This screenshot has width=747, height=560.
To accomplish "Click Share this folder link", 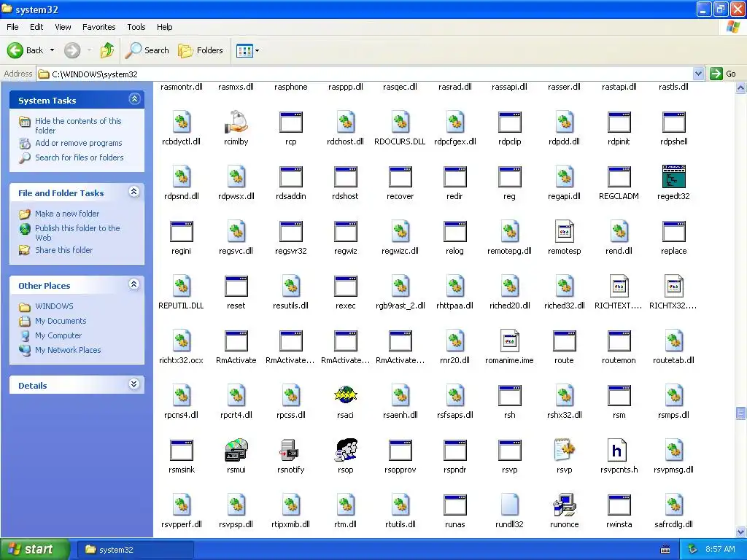I will tap(64, 250).
